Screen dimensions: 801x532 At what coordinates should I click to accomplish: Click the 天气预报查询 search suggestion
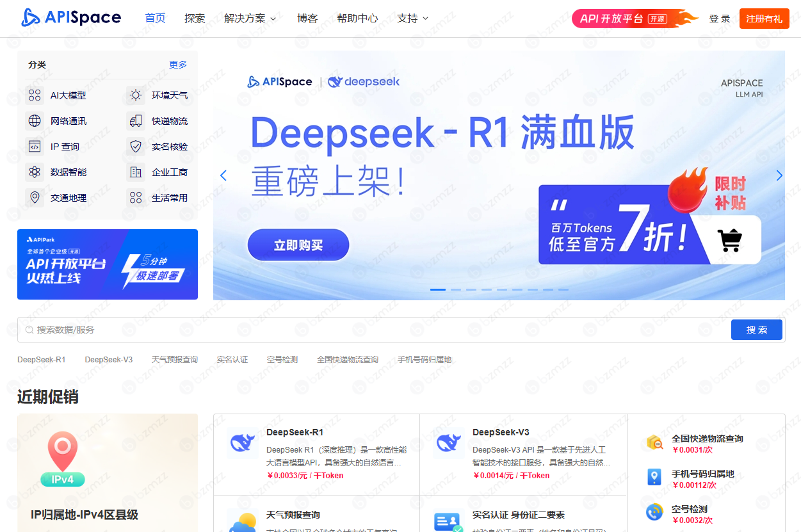[x=175, y=360]
